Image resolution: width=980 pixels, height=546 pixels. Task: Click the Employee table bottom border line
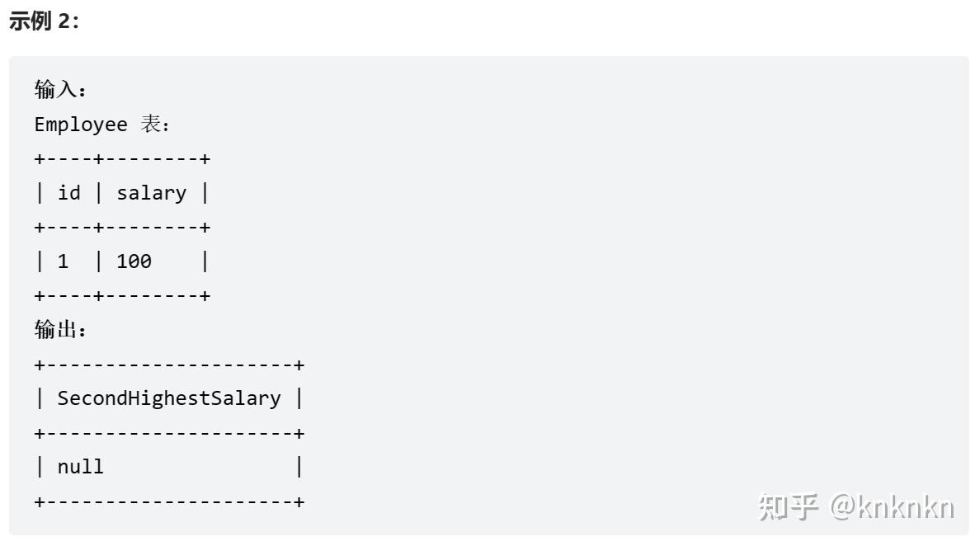coord(122,296)
